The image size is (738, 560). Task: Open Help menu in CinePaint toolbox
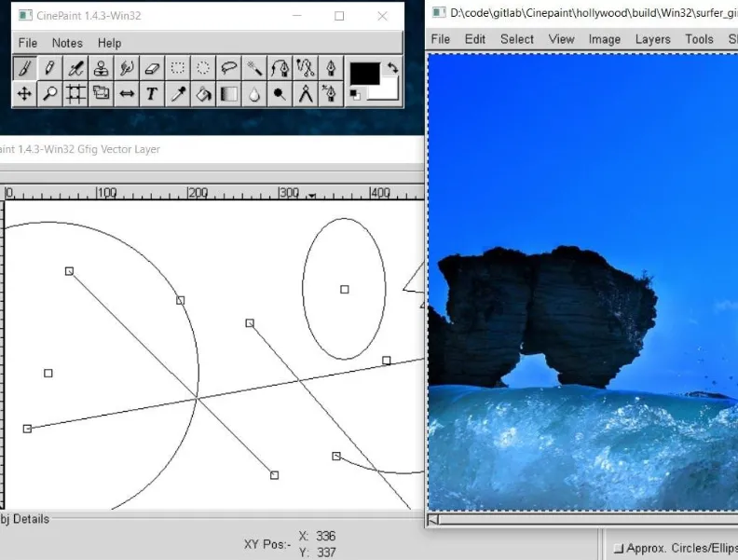point(109,43)
